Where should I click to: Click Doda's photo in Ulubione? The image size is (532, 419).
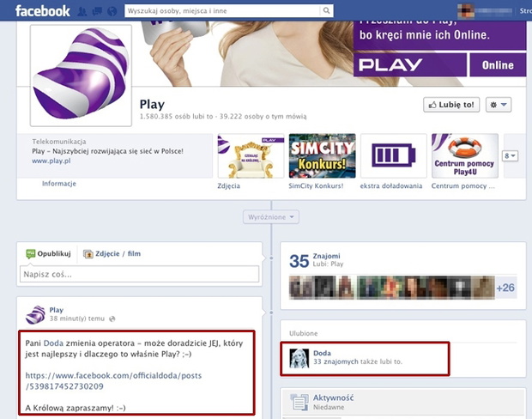tap(299, 358)
